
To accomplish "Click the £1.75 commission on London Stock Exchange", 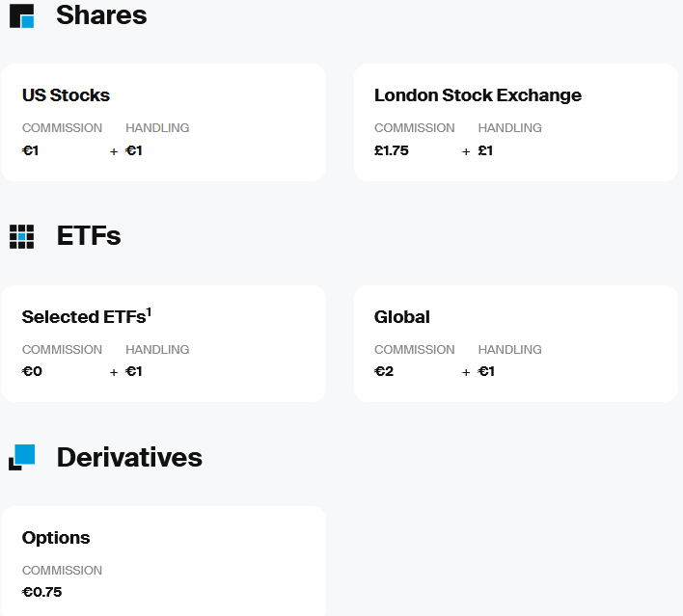I will coord(391,150).
